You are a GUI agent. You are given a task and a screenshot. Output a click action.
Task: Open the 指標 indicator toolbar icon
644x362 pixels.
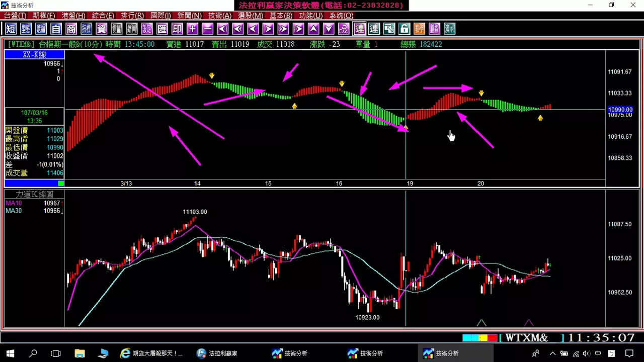click(x=86, y=29)
